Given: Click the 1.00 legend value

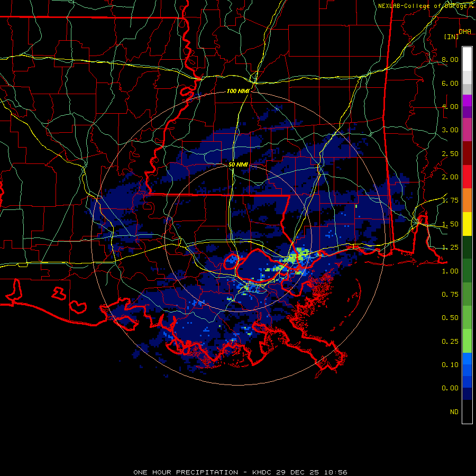Looking at the screenshot, I should (450, 271).
